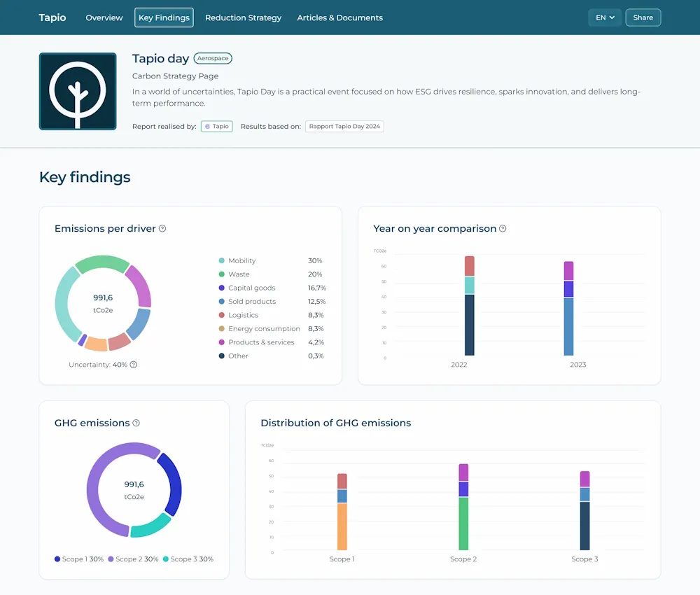The width and height of the screenshot is (700, 595).
Task: Click the 'Logistics' legend label
Action: (x=244, y=315)
